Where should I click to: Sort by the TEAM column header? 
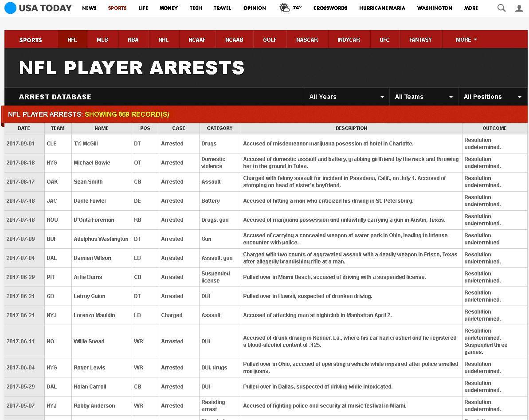[x=58, y=128]
